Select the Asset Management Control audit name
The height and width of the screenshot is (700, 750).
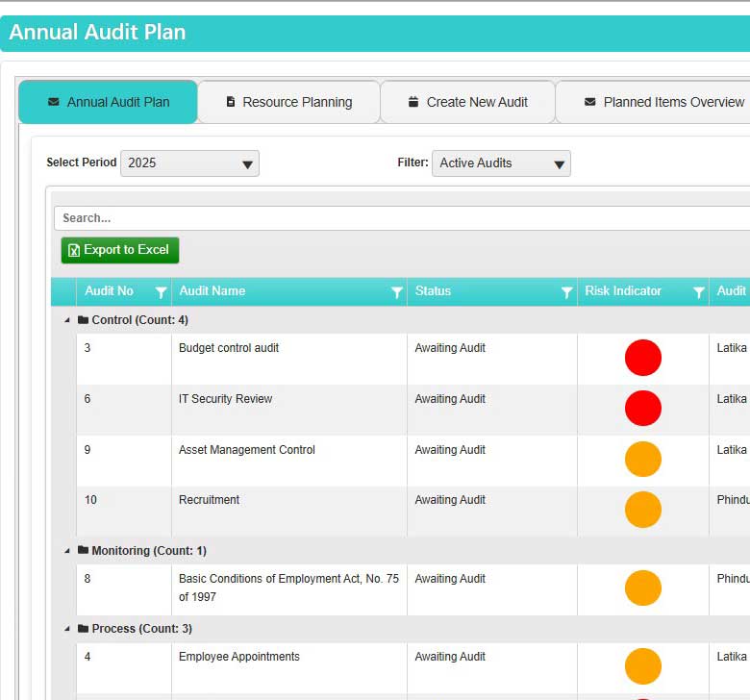pos(247,450)
